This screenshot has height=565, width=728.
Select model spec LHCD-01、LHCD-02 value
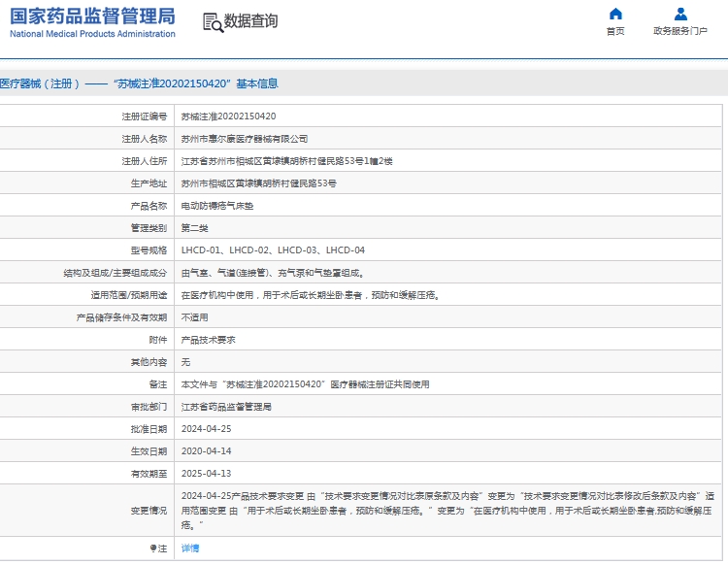273,250
